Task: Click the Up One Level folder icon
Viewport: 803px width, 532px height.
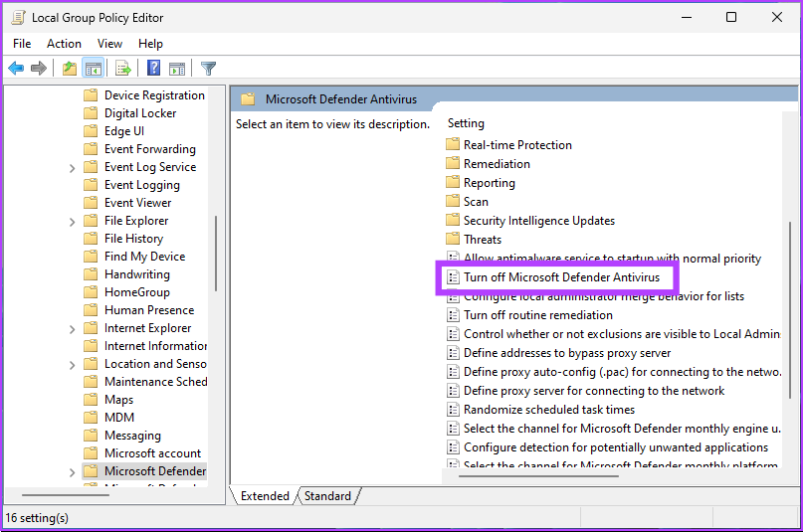Action: pyautogui.click(x=69, y=69)
